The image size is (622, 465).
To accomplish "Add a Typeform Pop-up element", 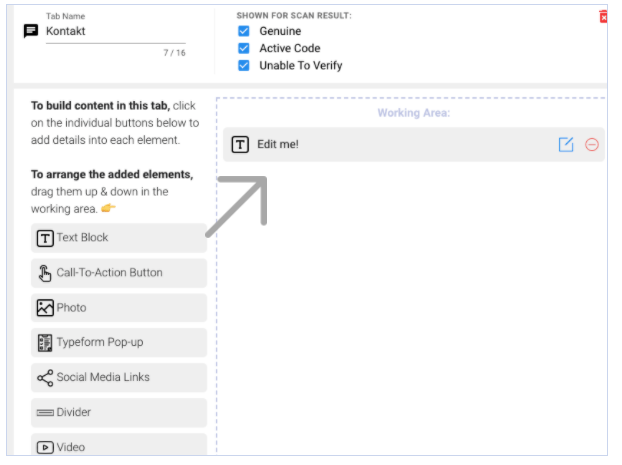I will click(x=119, y=343).
